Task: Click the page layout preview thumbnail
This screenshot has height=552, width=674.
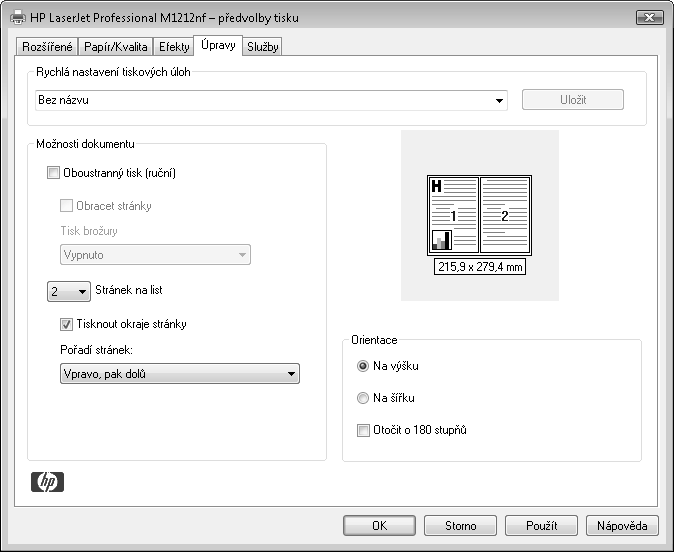Action: [479, 215]
